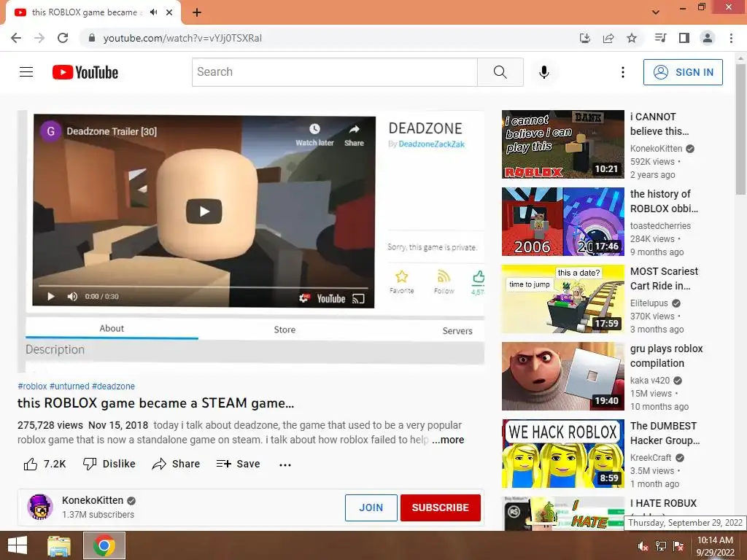Open the Chrome profile icon

click(x=708, y=38)
